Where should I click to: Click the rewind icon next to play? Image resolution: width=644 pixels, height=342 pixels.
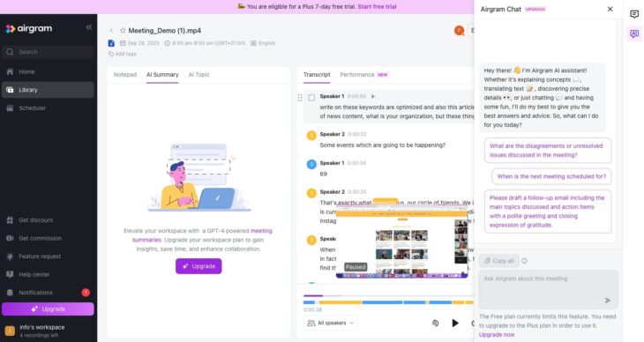[435, 323]
